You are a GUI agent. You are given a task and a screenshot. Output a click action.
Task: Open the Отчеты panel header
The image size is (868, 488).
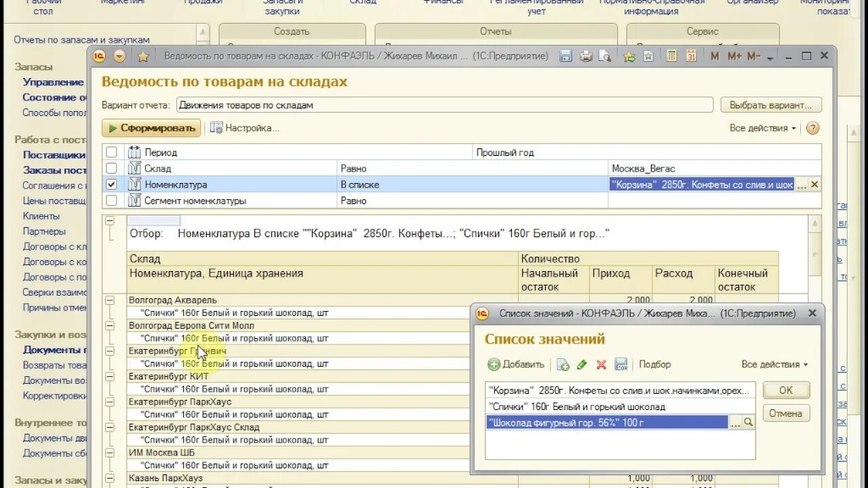[496, 32]
